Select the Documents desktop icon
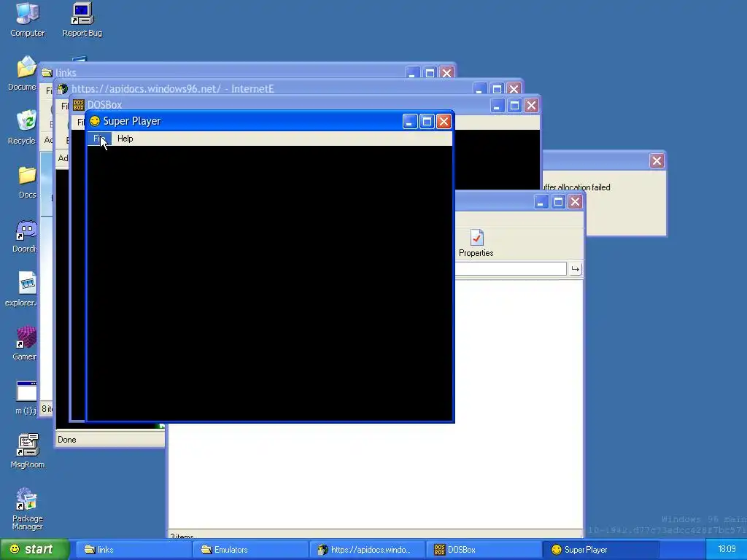The width and height of the screenshot is (747, 560). coord(23,74)
